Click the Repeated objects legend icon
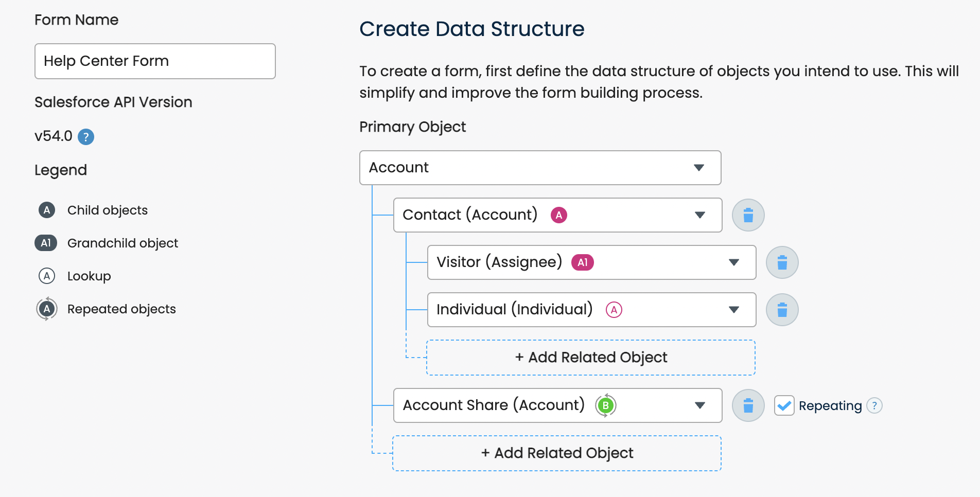The image size is (980, 497). (46, 309)
